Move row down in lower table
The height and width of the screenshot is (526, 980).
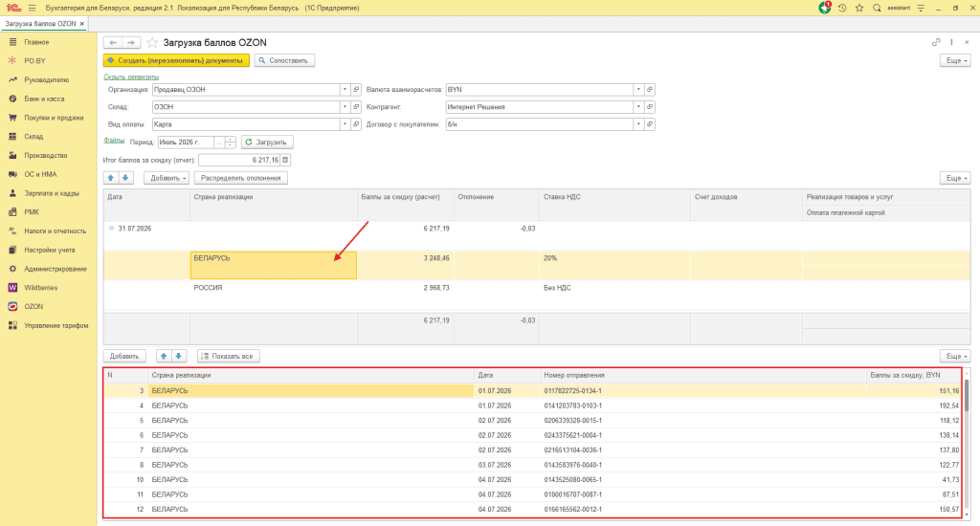[x=178, y=356]
